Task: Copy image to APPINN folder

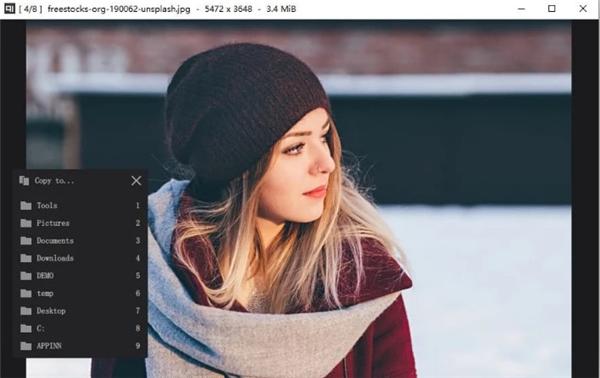Action: click(x=80, y=346)
